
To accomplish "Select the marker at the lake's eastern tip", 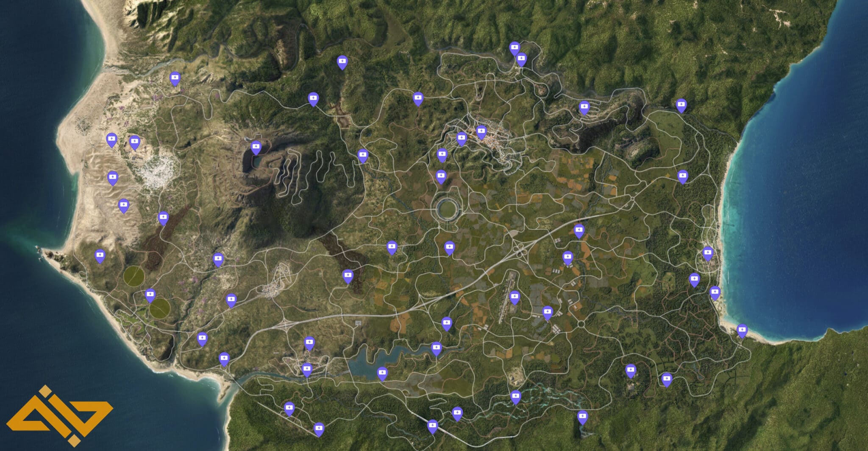I will click(436, 349).
